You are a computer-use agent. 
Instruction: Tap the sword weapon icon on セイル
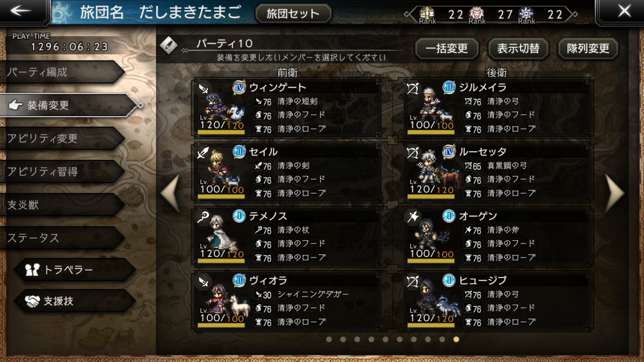203,151
